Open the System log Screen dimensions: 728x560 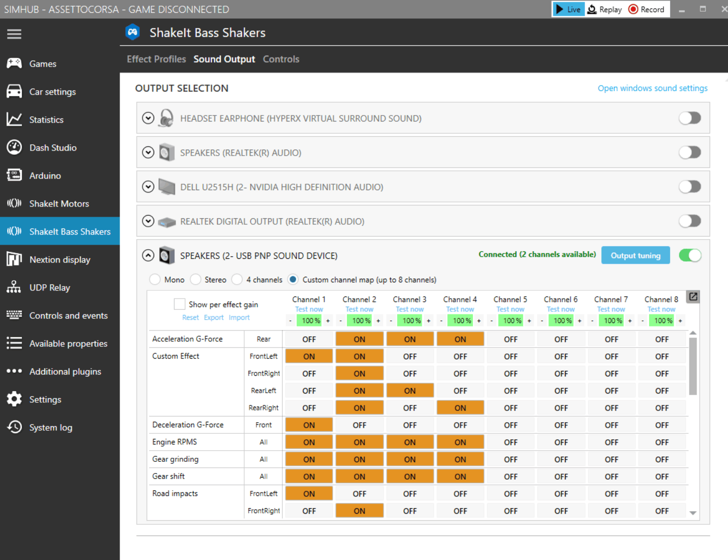(x=50, y=427)
